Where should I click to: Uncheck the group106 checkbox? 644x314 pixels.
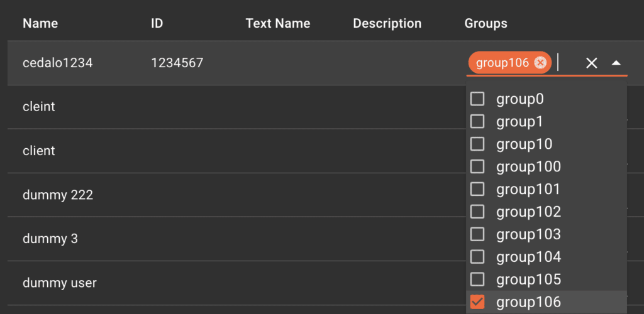[x=478, y=302]
